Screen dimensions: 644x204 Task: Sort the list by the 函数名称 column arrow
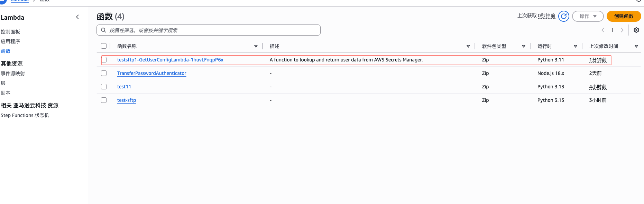[256, 46]
